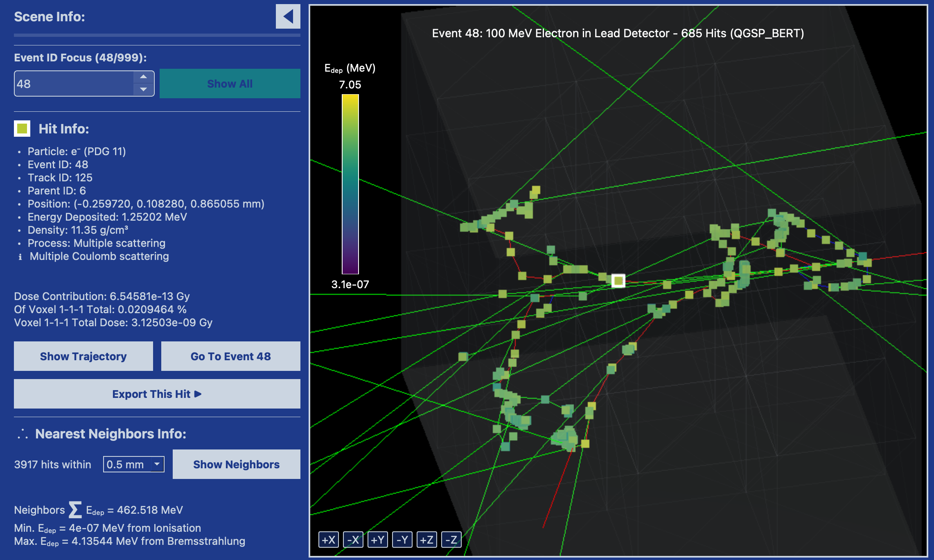Click the Event 48 title text in viewer

(x=618, y=33)
